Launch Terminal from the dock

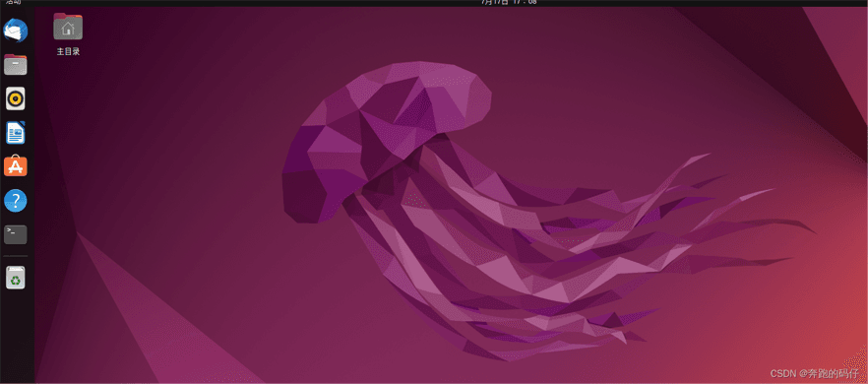click(16, 234)
